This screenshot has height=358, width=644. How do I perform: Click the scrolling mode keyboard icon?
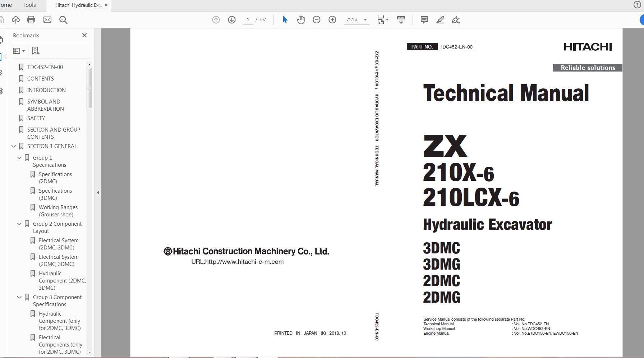point(401,20)
